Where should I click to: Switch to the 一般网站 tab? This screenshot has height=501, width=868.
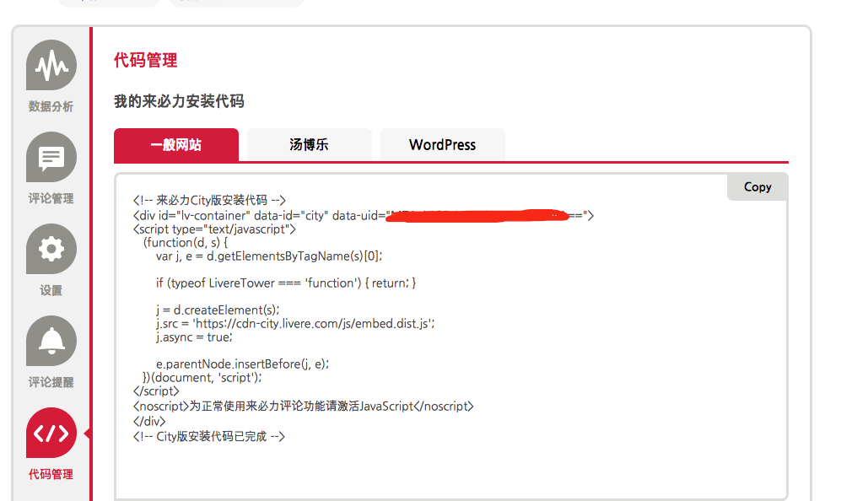tap(176, 145)
